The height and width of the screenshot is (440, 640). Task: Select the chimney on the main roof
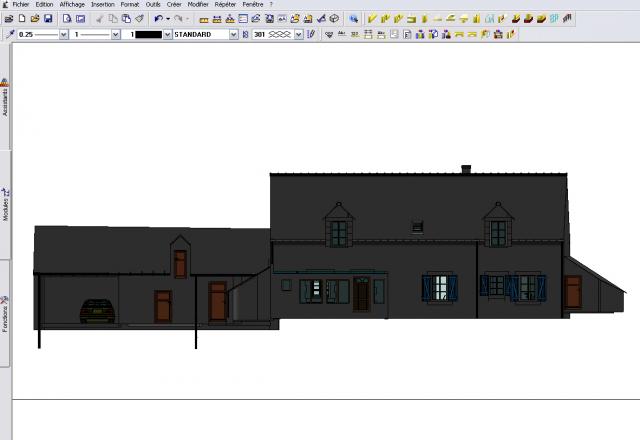[466, 169]
